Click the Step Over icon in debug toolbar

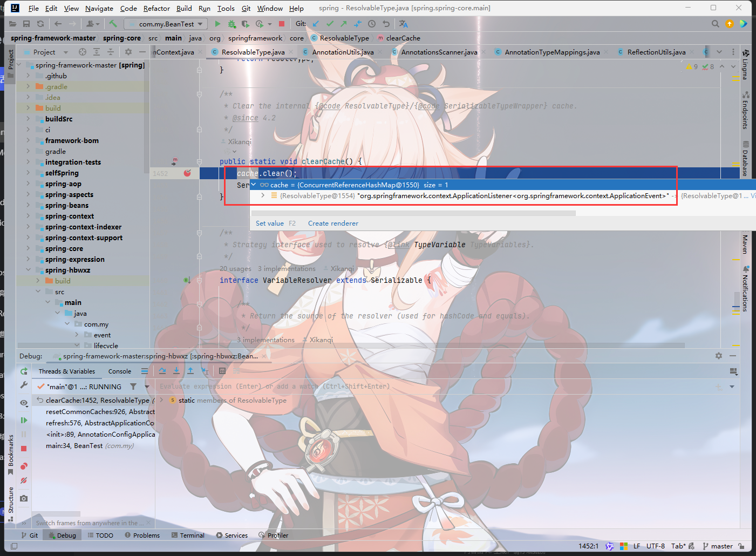pyautogui.click(x=162, y=371)
